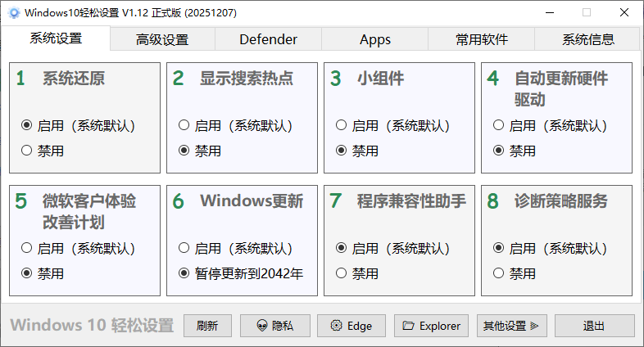Viewport: 644px width, 347px height.
Task: Click the folder icon on Explorer button
Action: (x=408, y=326)
